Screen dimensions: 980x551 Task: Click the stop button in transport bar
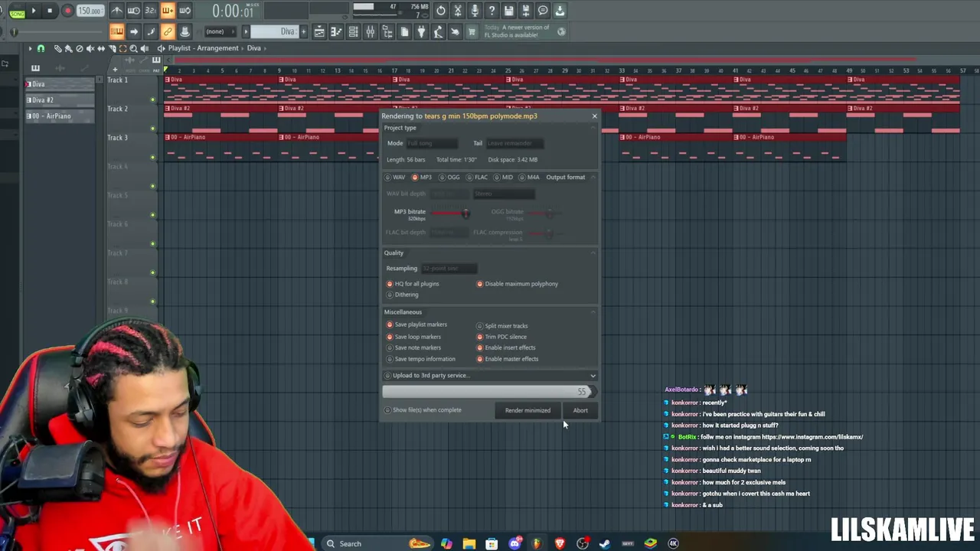click(x=50, y=11)
